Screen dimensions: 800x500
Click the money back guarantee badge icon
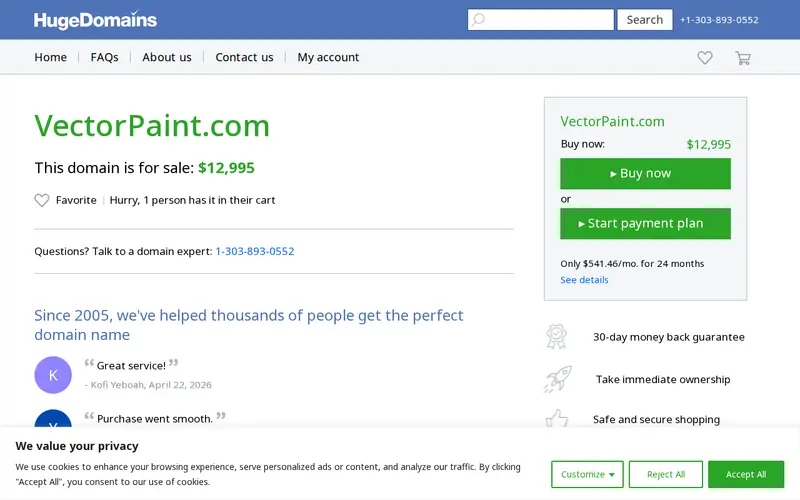556,337
